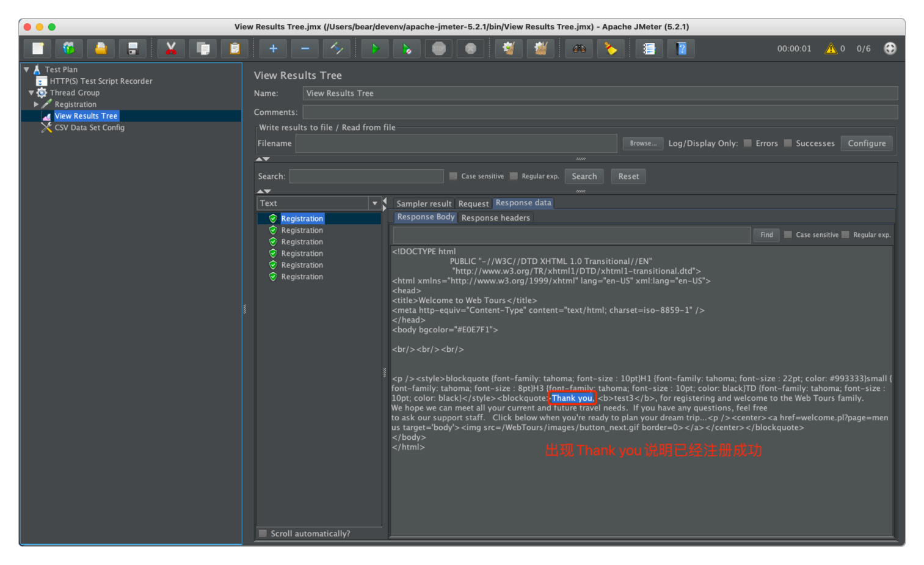
Task: Click split-pane arrow beside Sampler result tab
Action: (x=385, y=204)
